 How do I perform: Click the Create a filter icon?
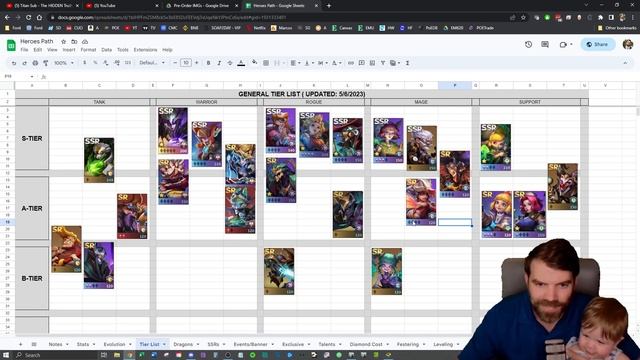383,63
